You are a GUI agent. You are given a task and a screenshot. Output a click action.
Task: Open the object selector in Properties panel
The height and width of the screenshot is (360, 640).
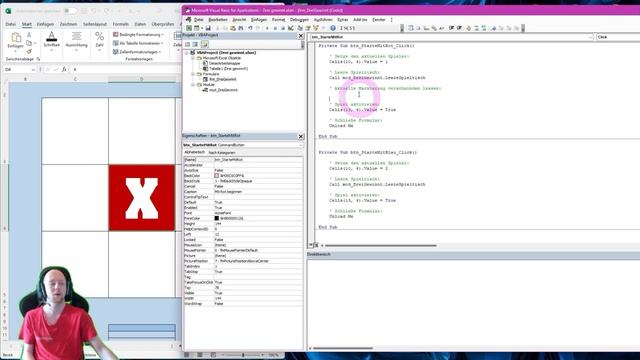pyautogui.click(x=300, y=145)
